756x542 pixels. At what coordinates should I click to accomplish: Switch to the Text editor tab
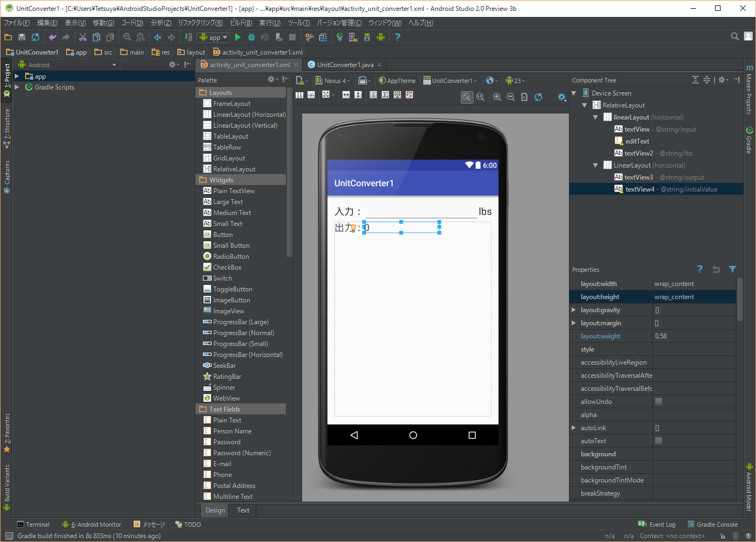(x=243, y=510)
